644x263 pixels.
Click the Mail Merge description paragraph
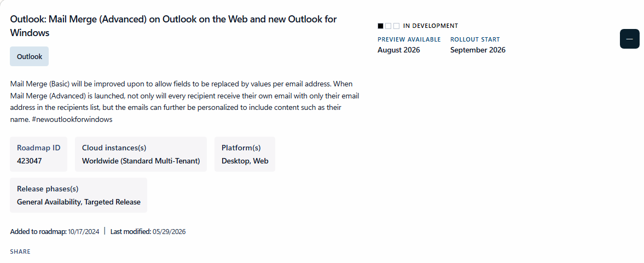pos(184,101)
